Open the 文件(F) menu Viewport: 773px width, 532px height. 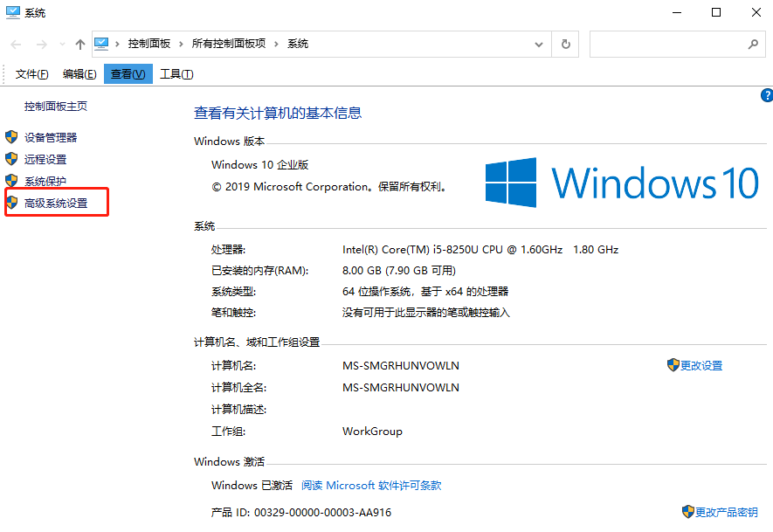[31, 74]
